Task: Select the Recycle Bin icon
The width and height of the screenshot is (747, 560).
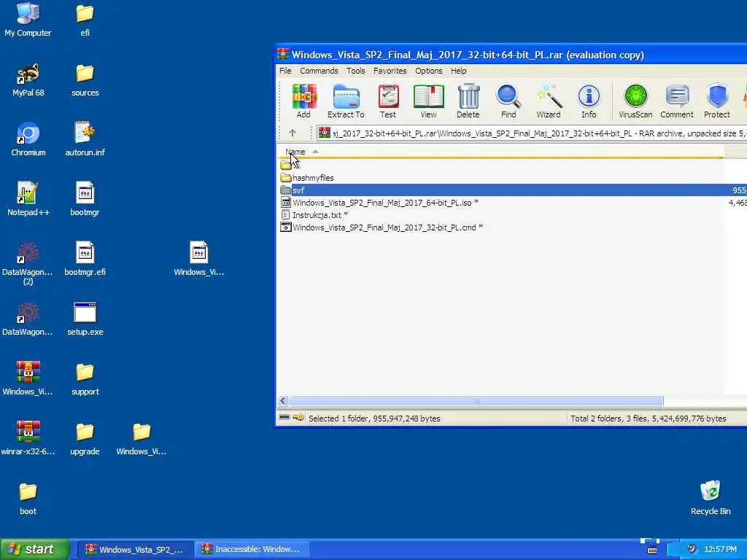Action: point(711,497)
